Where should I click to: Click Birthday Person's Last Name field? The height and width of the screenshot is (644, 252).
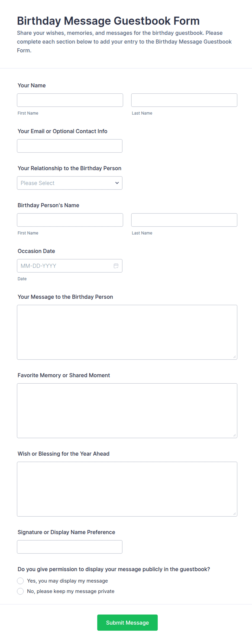pos(184,220)
